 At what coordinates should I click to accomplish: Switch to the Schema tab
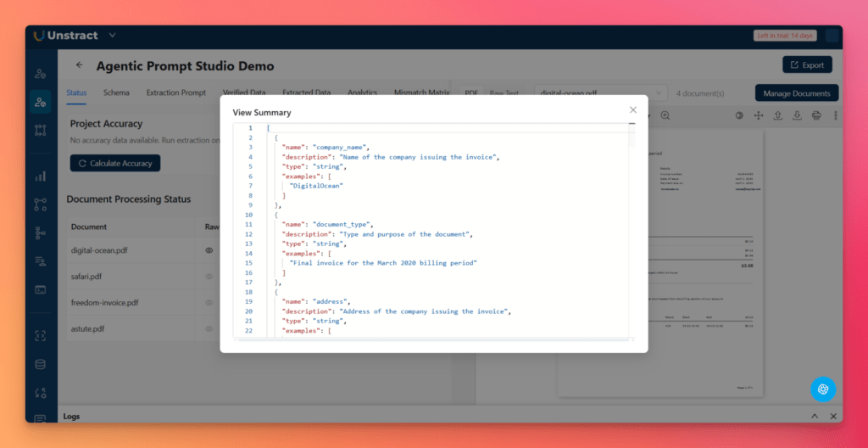pyautogui.click(x=116, y=92)
